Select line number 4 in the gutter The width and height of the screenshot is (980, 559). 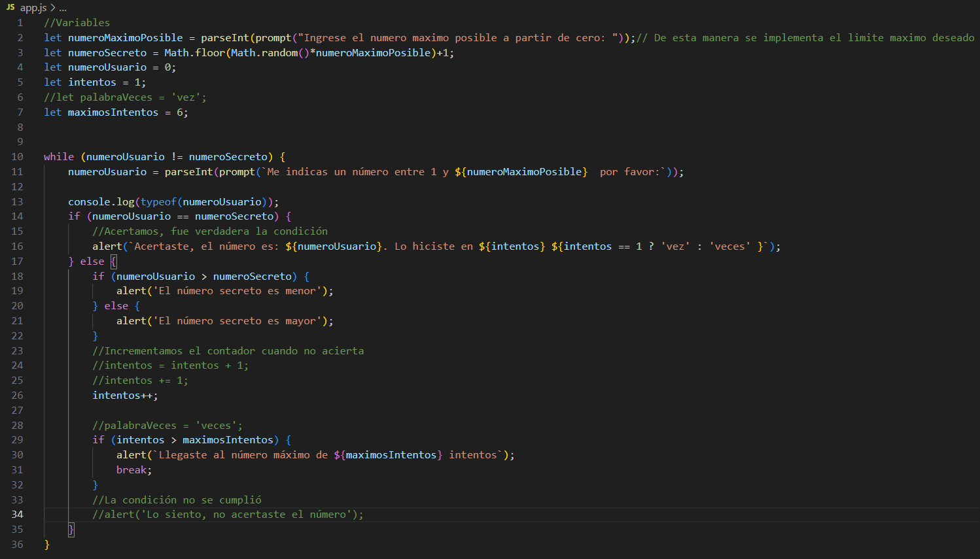pos(20,67)
